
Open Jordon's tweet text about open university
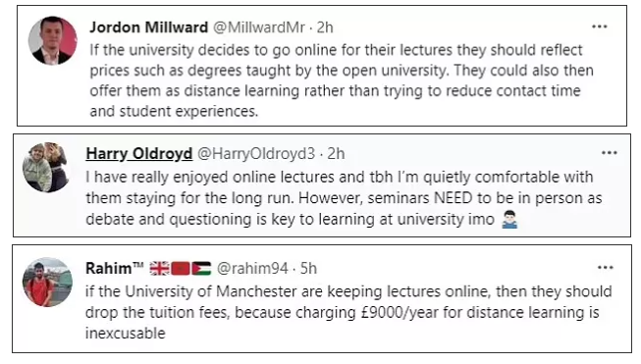[342, 80]
